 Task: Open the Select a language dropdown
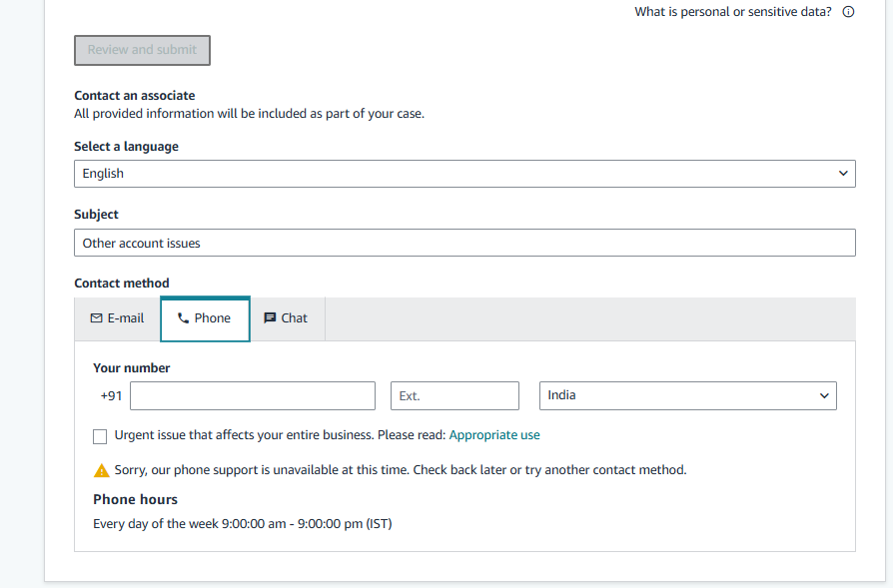coord(464,174)
